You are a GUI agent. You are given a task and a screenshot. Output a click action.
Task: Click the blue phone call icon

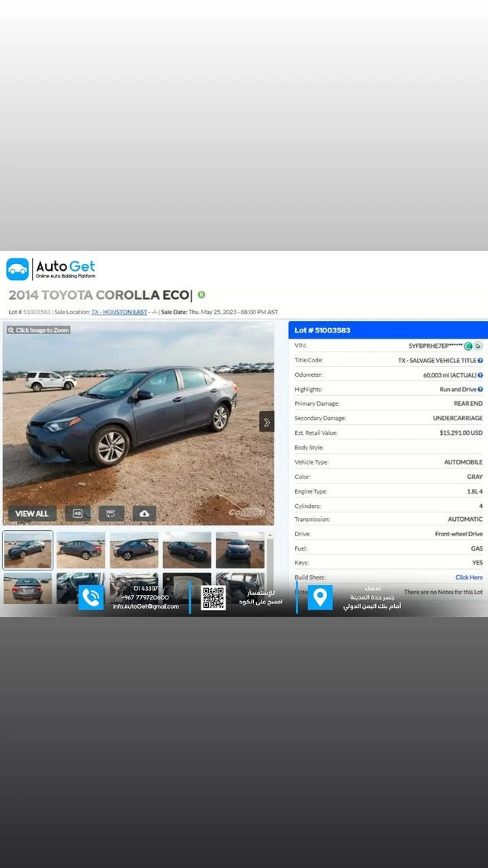click(x=91, y=598)
